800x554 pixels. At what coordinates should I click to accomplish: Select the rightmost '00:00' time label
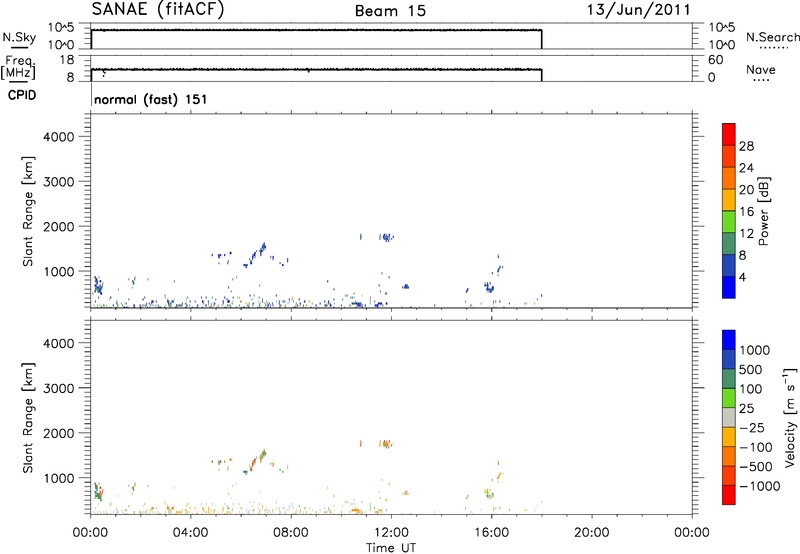click(x=692, y=533)
